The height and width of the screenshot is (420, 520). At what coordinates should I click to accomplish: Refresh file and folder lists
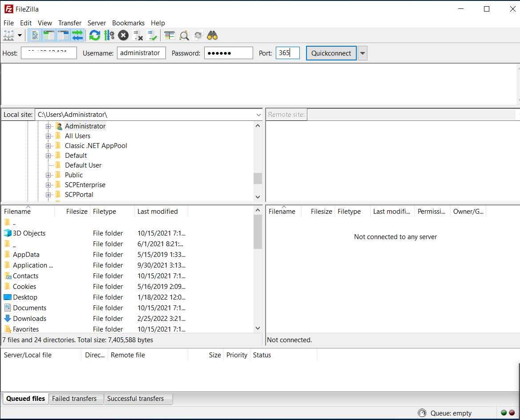[94, 35]
